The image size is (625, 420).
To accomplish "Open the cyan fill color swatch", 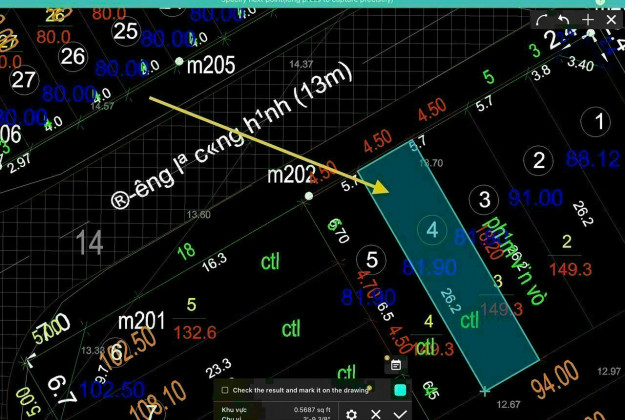I will click(x=400, y=390).
